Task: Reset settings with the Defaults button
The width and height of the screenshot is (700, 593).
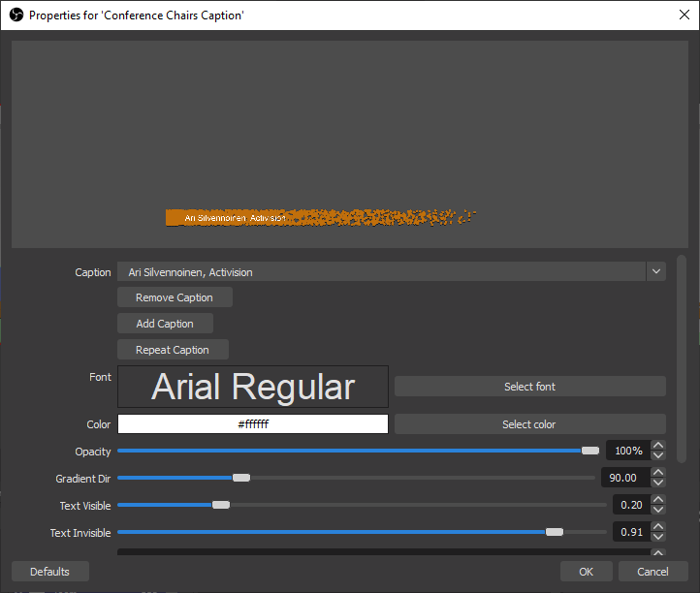Action: click(49, 572)
